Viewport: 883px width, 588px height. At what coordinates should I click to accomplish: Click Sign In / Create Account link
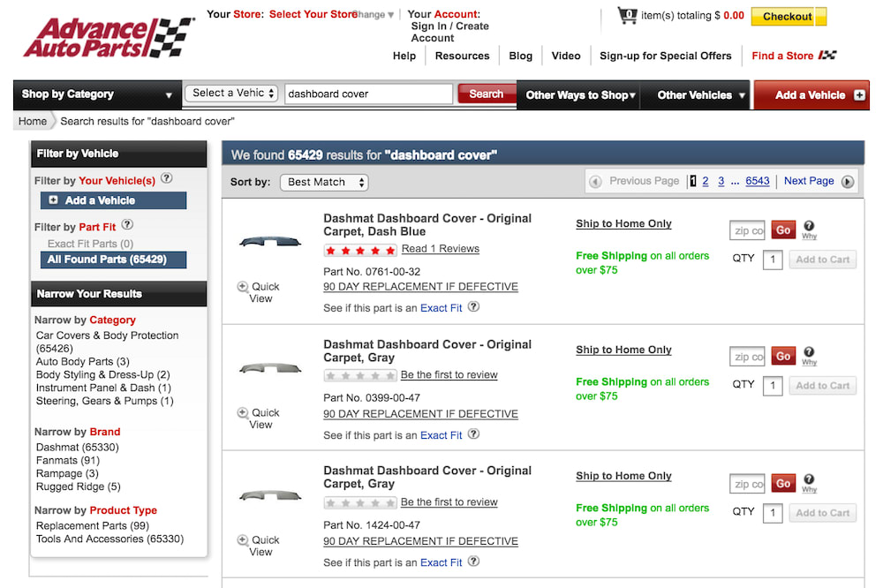[449, 32]
